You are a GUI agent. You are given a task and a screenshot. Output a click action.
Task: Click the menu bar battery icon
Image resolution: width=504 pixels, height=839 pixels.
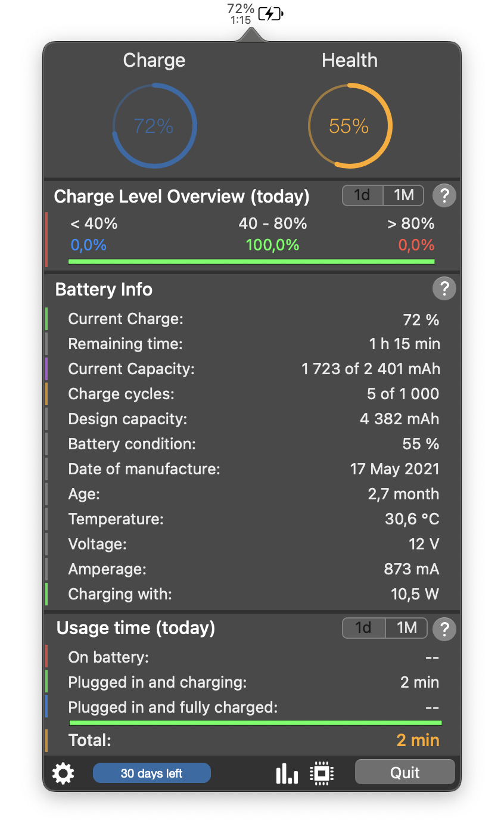(x=269, y=13)
